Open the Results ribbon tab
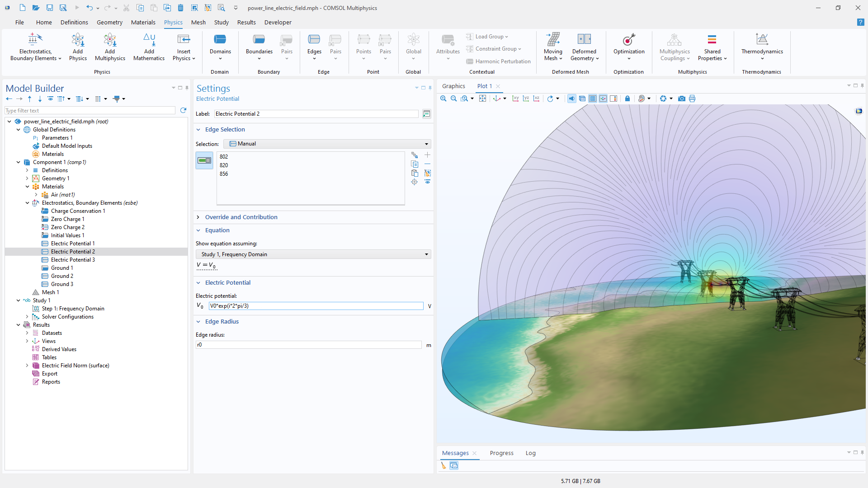This screenshot has height=488, width=868. coord(246,22)
